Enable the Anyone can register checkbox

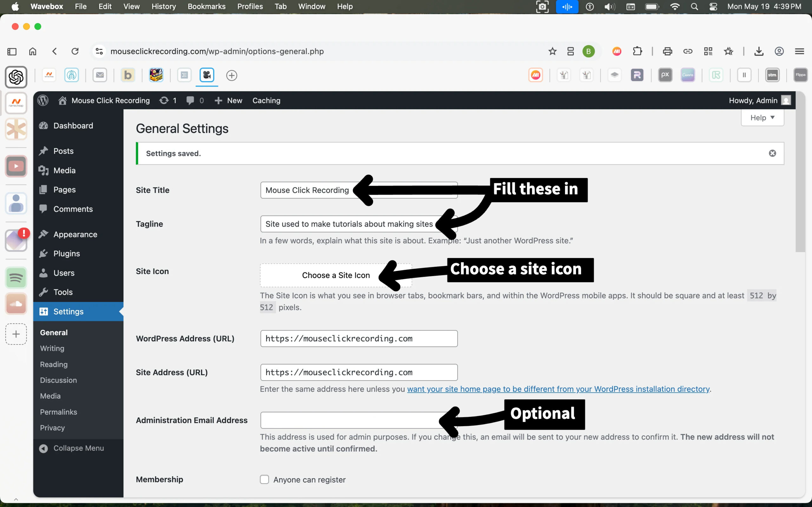[265, 479]
